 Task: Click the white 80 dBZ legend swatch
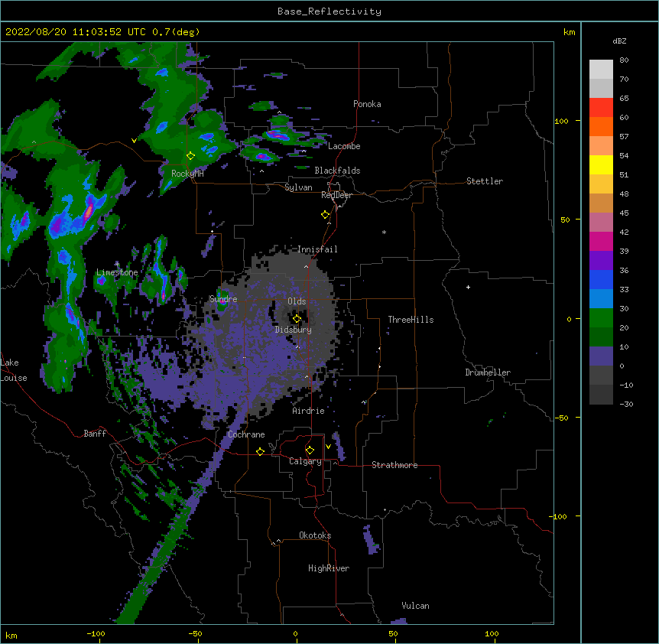601,70
